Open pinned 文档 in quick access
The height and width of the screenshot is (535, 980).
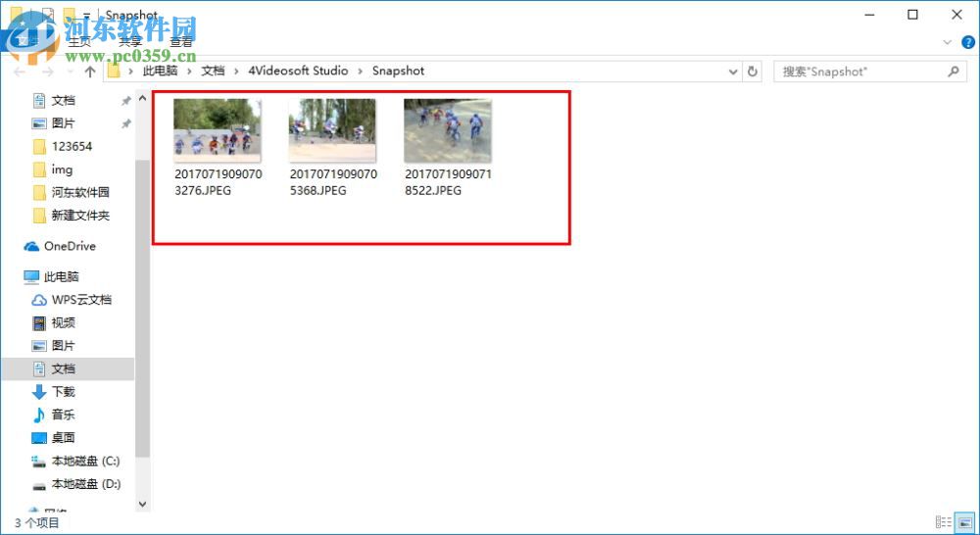[x=63, y=100]
